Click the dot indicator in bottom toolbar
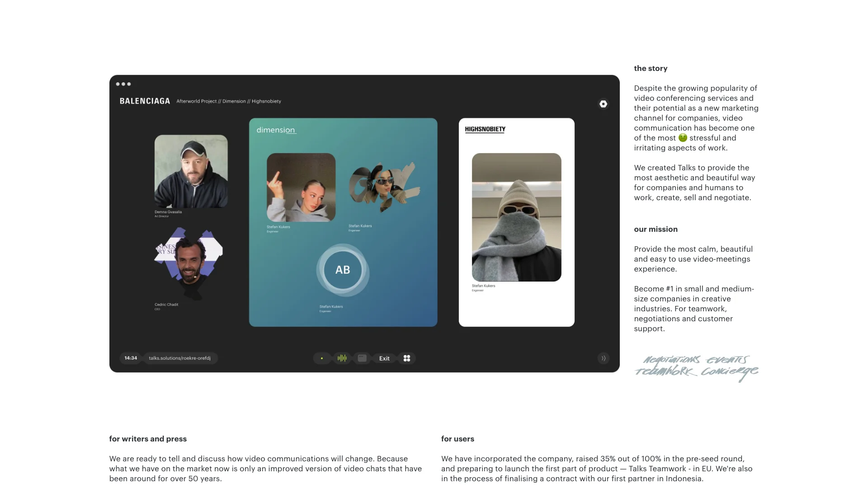868x488 pixels. [321, 358]
